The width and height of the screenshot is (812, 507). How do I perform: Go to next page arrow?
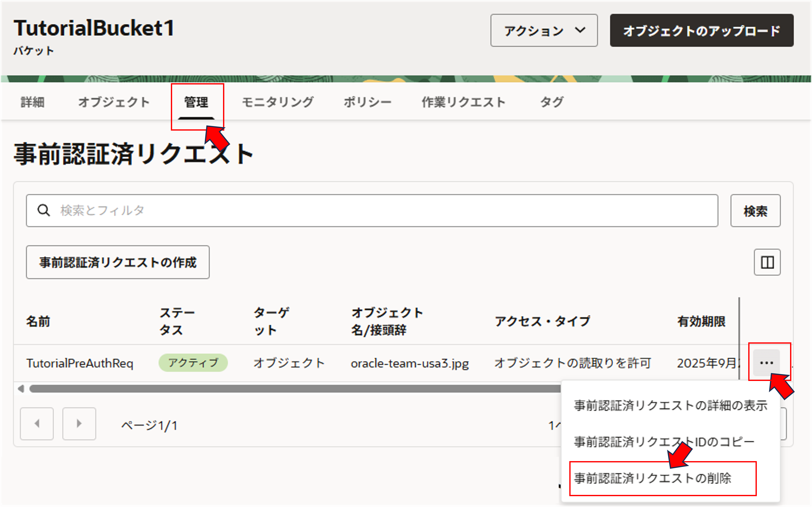click(79, 424)
